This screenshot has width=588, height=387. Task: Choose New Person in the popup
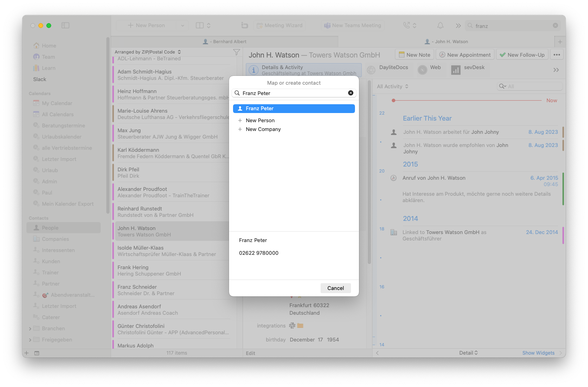[x=260, y=121]
